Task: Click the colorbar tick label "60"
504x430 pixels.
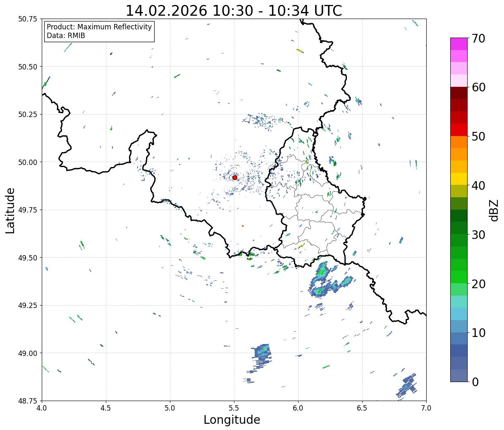Action: tap(478, 87)
